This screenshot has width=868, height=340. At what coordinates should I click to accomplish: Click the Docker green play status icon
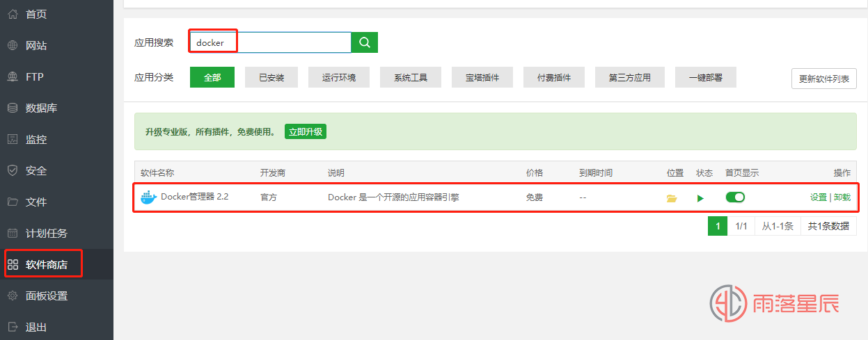[x=701, y=198]
